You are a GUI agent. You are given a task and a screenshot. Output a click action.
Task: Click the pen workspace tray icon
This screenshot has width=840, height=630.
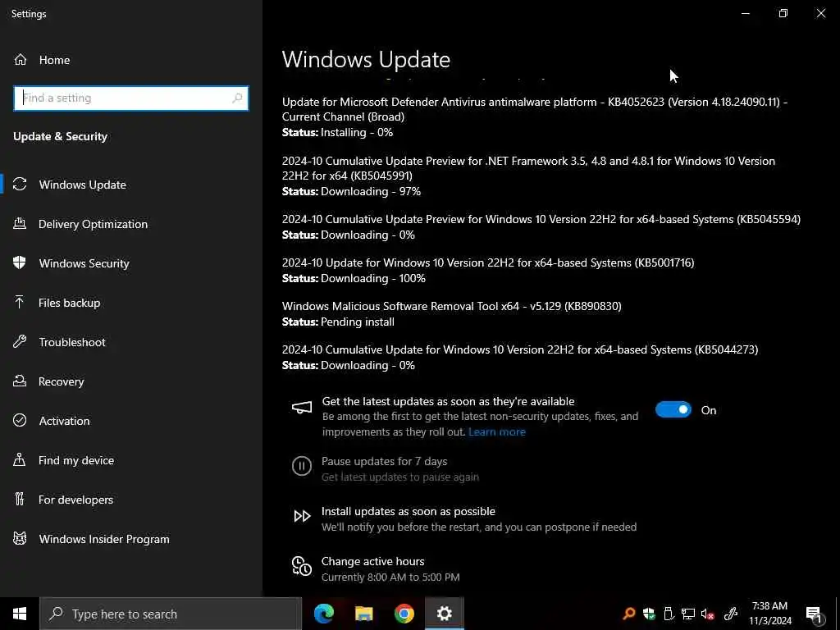(730, 614)
